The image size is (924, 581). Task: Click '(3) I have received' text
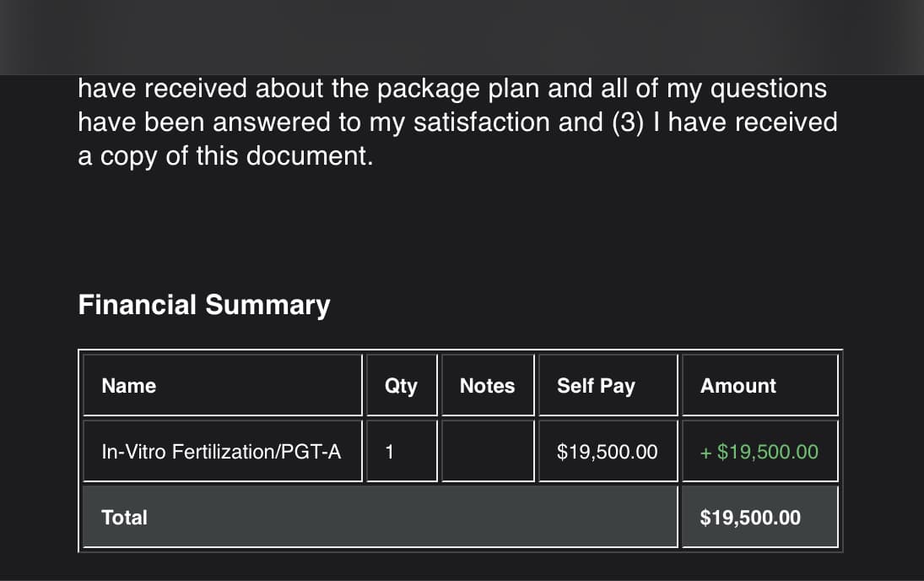pyautogui.click(x=725, y=122)
